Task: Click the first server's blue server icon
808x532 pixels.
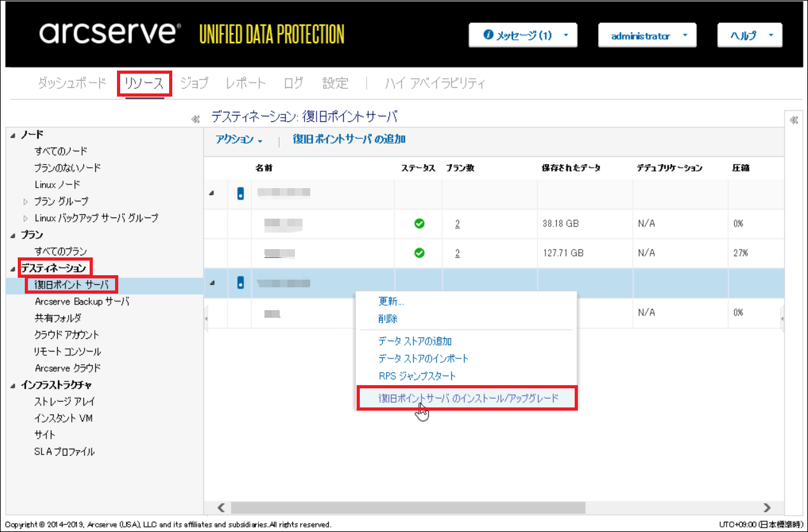Action: (240, 193)
